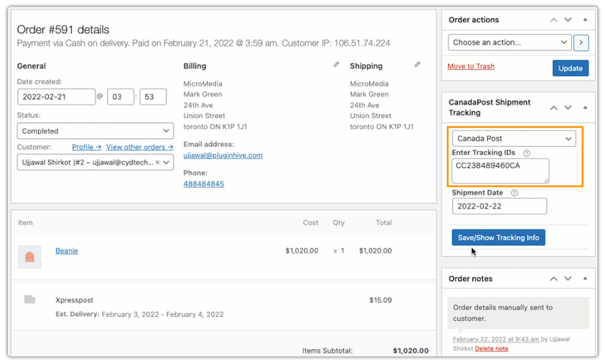Click the Xpresspost shipping method text

pos(74,300)
